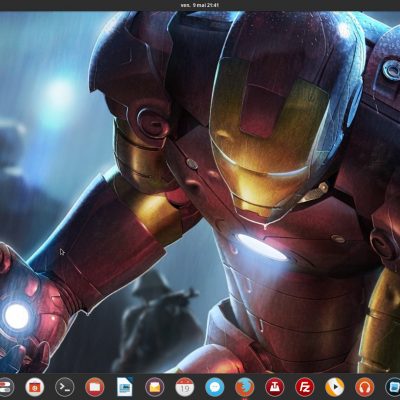This screenshot has width=400, height=400.
Task: Launch the blue chat messaging app
Action: [x=215, y=387]
